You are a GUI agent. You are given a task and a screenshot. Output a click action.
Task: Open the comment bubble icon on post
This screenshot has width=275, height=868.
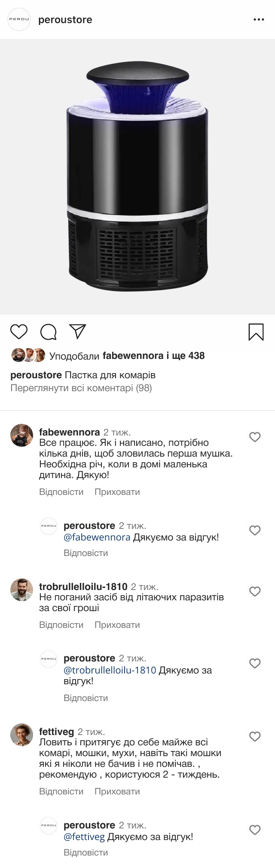click(48, 332)
